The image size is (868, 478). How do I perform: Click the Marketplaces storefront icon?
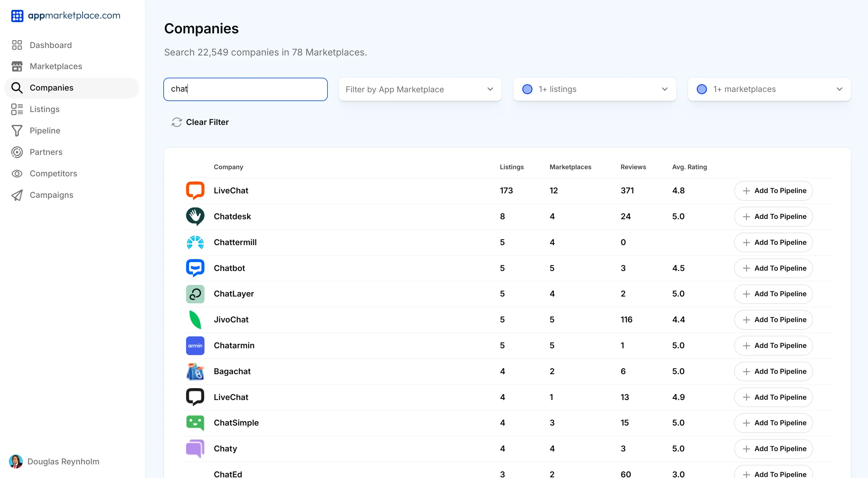[x=17, y=66]
